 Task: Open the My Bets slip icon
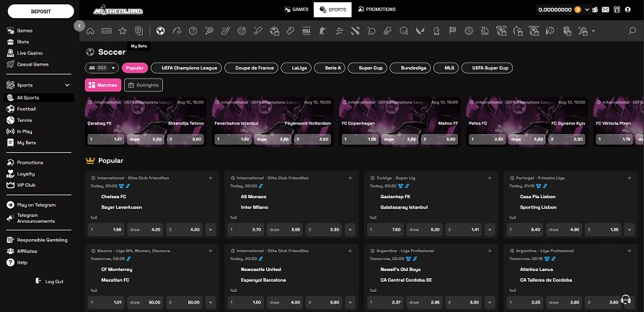138,31
